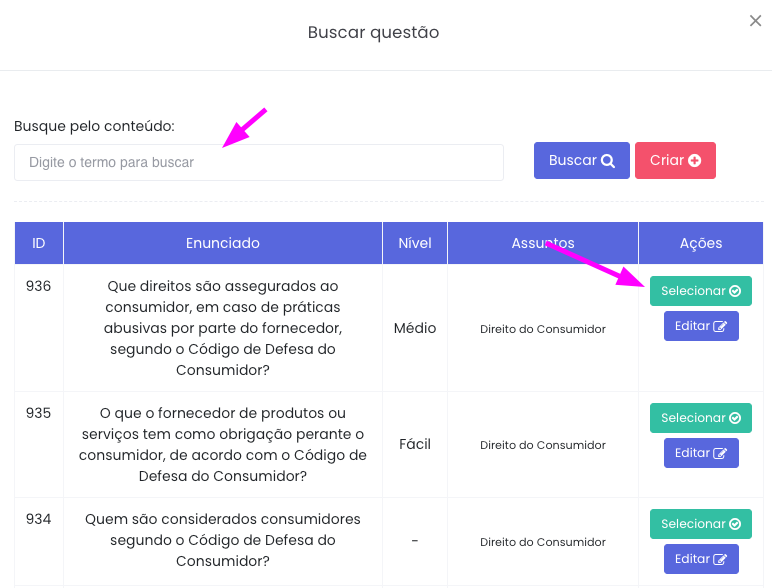Click the Nível column header

tap(415, 243)
